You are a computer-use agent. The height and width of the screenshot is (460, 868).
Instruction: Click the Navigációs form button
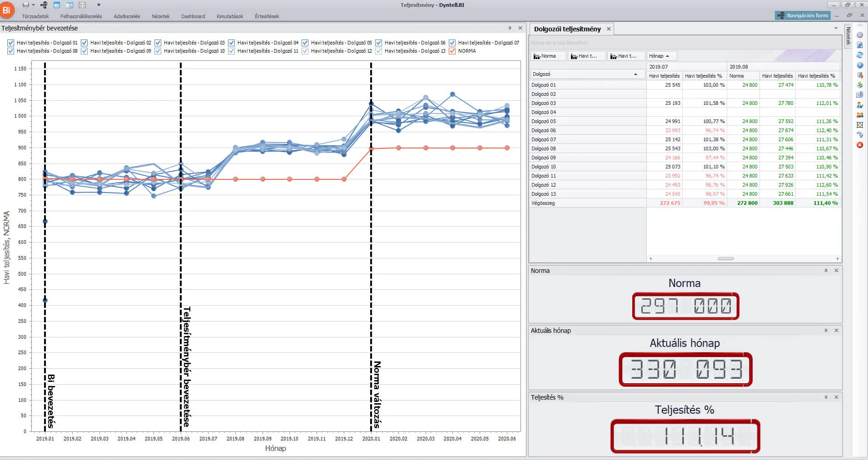point(803,15)
